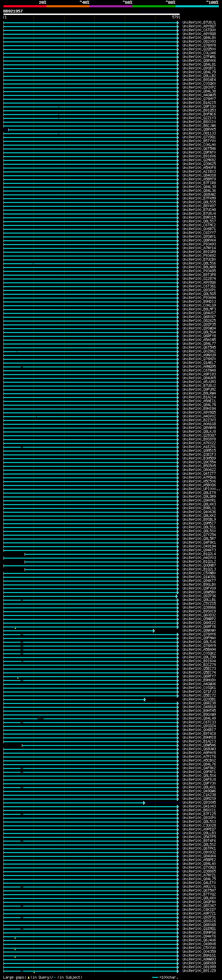This screenshot has height=980, width=222.
Task: Click the query end position 579
Action: tap(175, 17)
